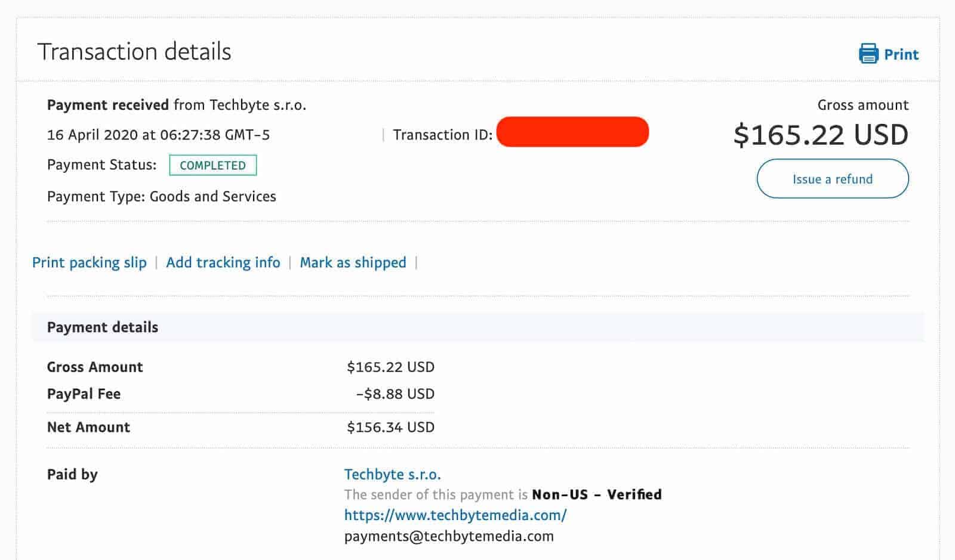The height and width of the screenshot is (560, 955).
Task: Visit the techbytemedia.com website link
Action: point(455,515)
